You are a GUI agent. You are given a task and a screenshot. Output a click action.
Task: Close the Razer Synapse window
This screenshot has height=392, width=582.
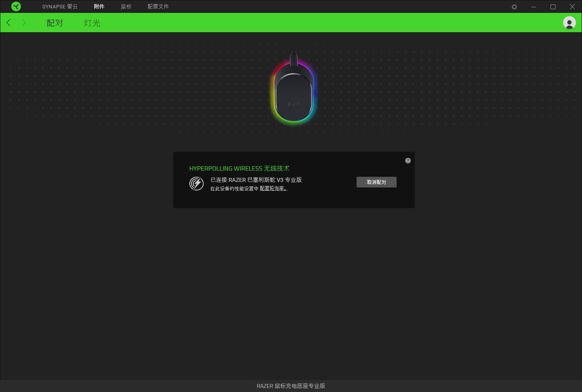coord(572,7)
